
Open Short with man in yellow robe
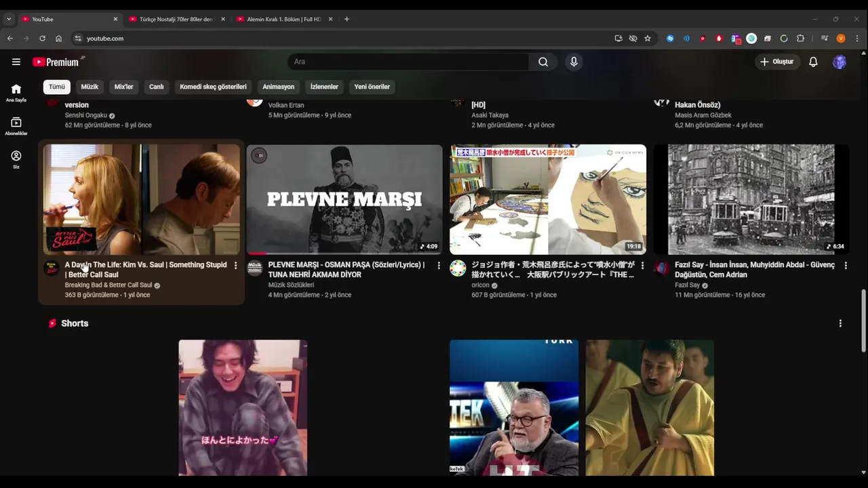point(650,408)
